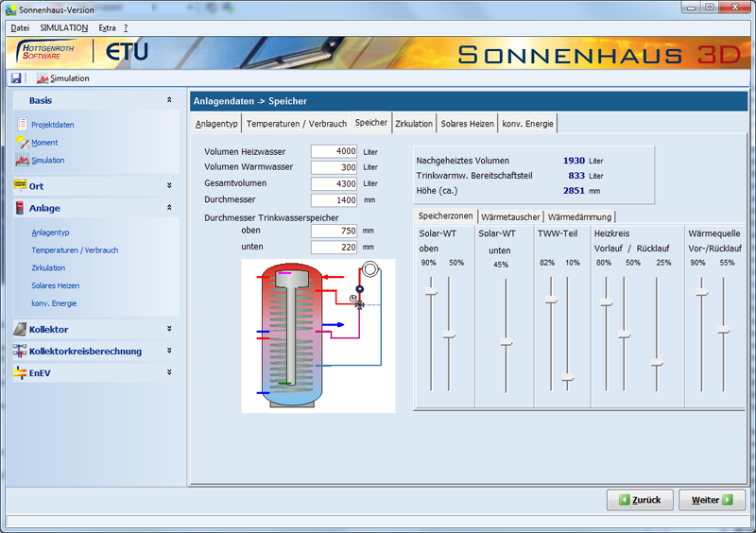
Task: Click Heizkreis 50% slider handle
Action: 624,335
